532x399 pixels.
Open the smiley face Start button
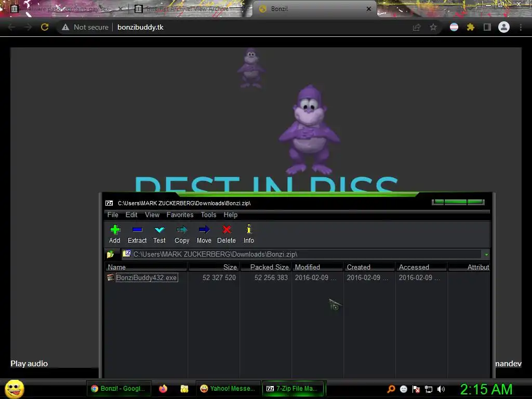pos(14,389)
